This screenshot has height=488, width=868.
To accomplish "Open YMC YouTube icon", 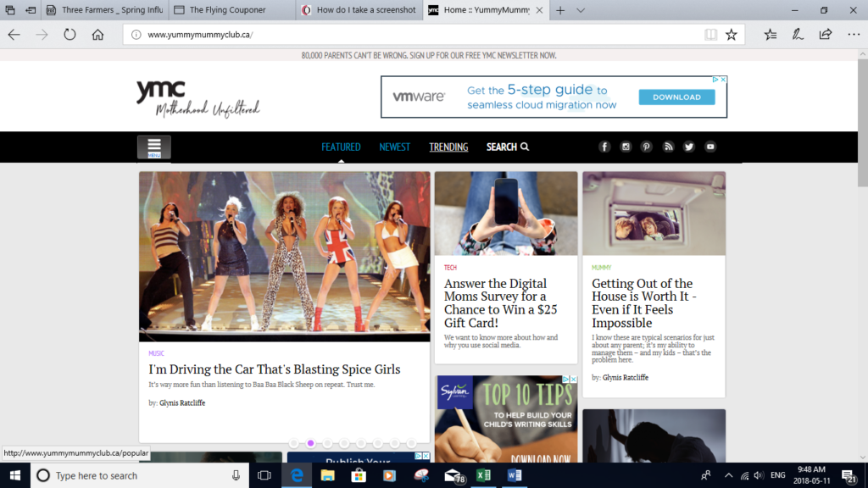I will [710, 147].
